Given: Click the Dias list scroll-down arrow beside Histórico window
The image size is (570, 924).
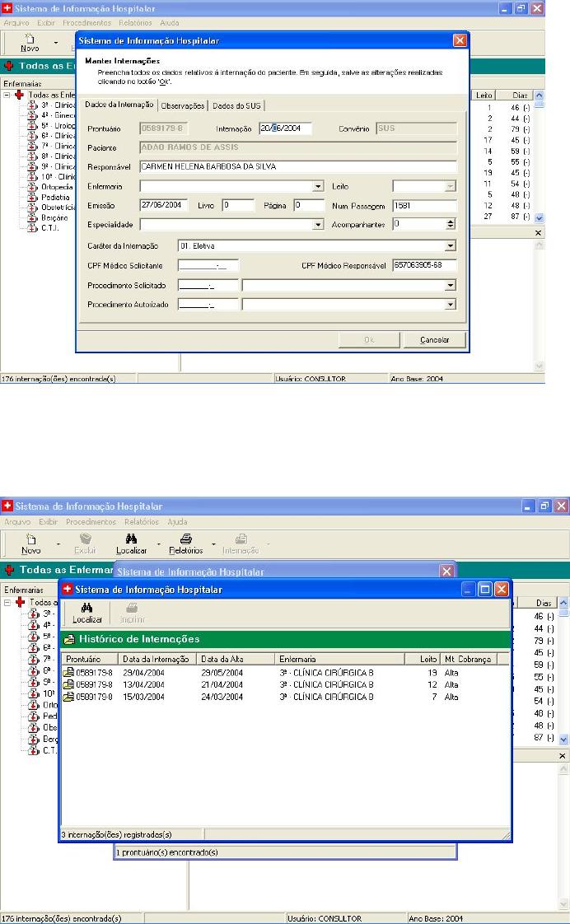Looking at the screenshot, I should [x=563, y=739].
